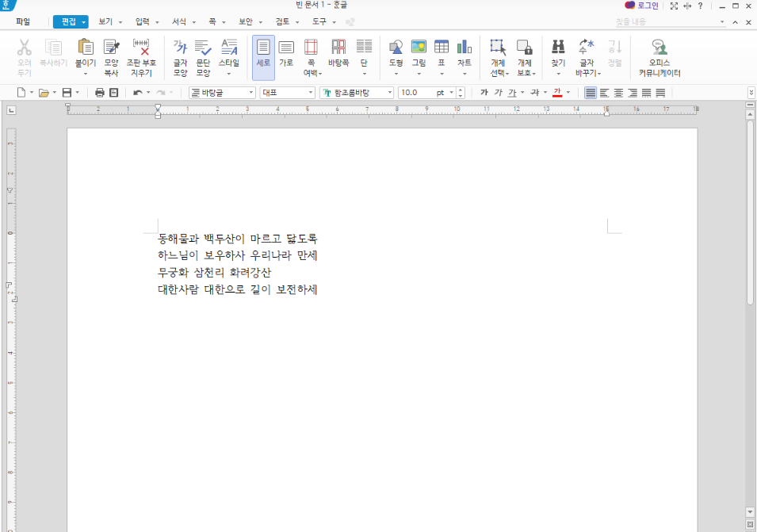Click the New Document icon in toolbar
Viewport: 757px width, 532px height.
coord(21,93)
